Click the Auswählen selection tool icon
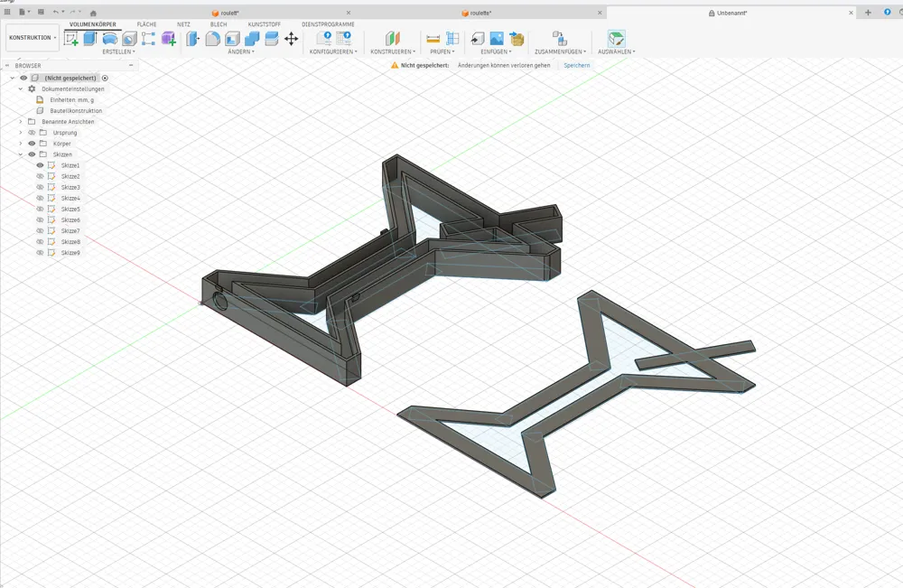Image resolution: width=903 pixels, height=588 pixels. point(616,39)
